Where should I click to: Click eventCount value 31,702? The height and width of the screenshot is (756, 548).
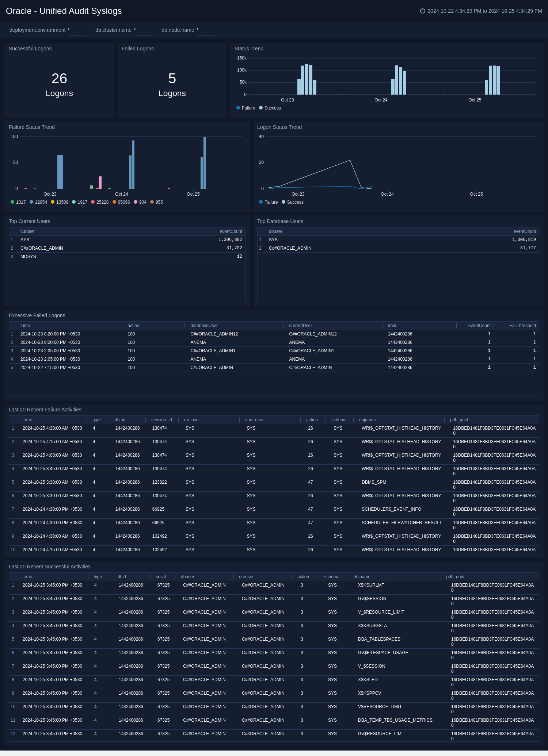234,248
